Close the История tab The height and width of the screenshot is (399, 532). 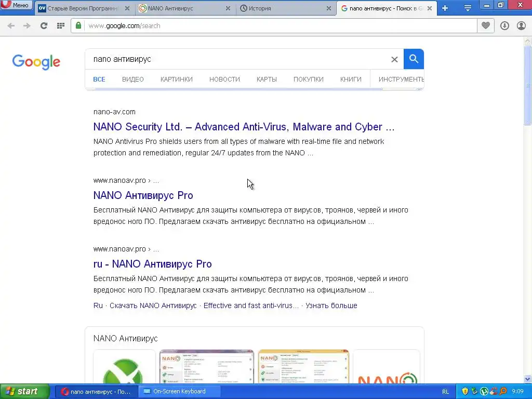tap(329, 8)
